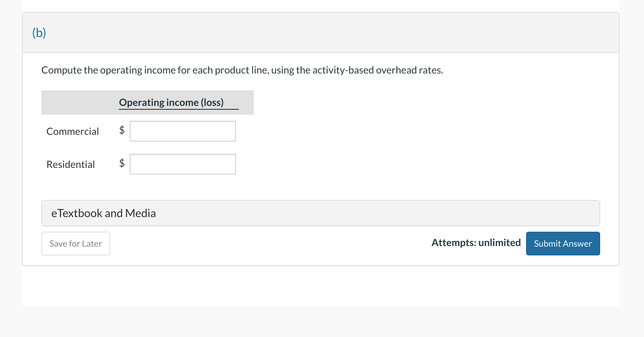Focus the Commercial operating income field
This screenshot has width=644, height=337.
click(x=183, y=131)
